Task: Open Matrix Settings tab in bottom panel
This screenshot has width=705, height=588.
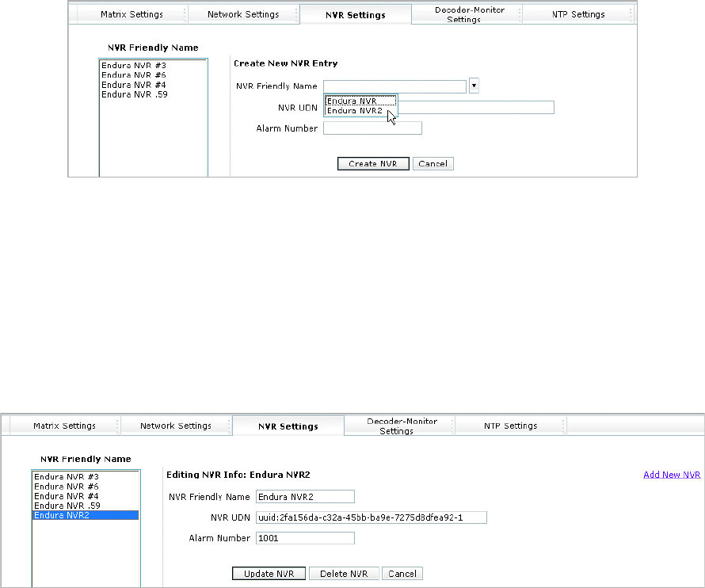Action: point(64,426)
